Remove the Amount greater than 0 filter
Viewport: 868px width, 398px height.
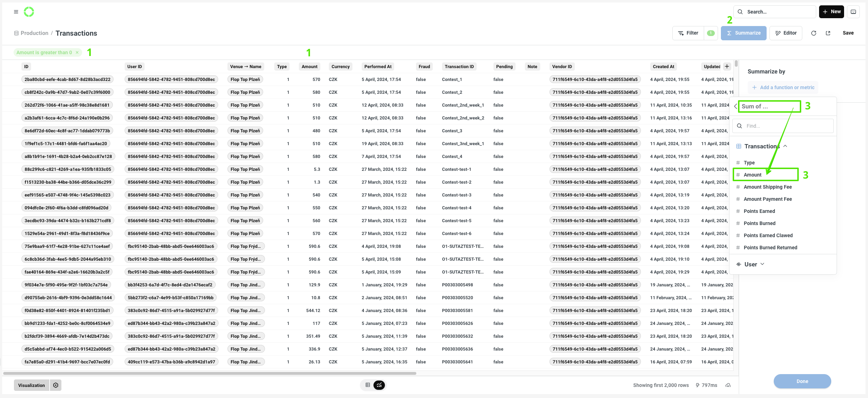click(x=77, y=52)
